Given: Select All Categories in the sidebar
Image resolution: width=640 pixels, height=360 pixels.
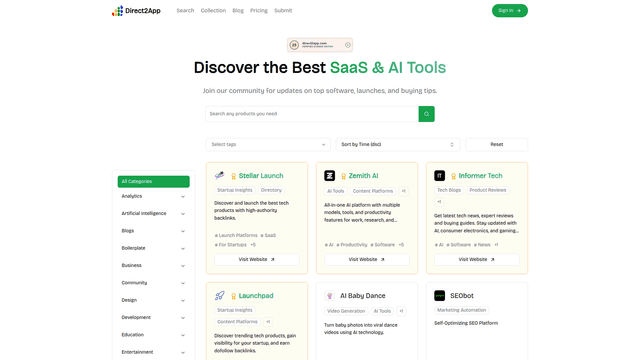Looking at the screenshot, I should 153,182.
